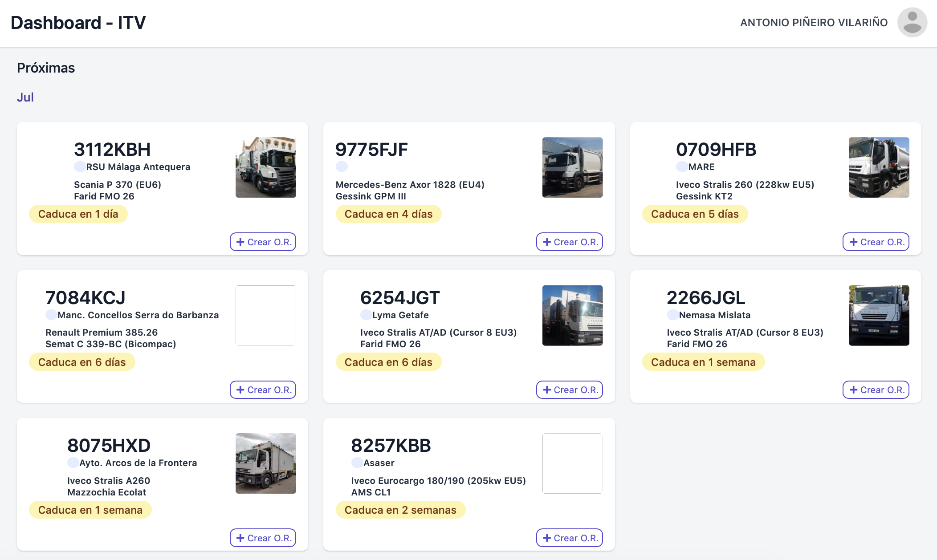Click the Caduca en 1 día badge
Viewport: 937px width, 560px height.
click(x=78, y=214)
